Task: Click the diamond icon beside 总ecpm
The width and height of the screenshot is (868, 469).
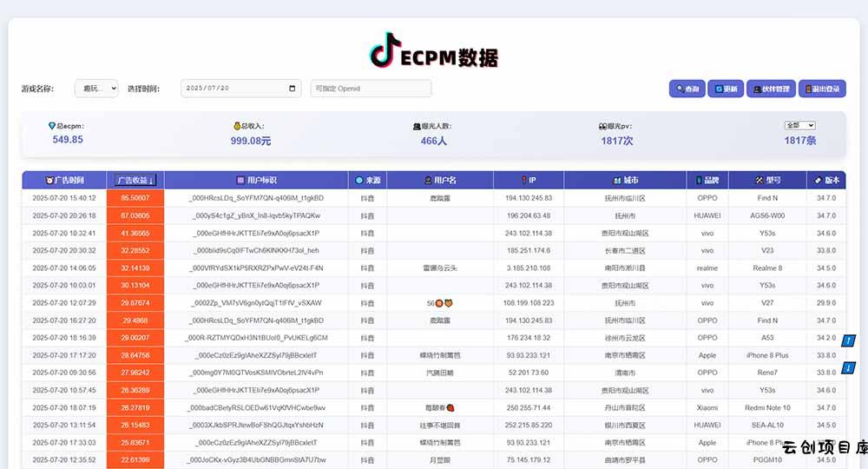Action: (x=52, y=126)
